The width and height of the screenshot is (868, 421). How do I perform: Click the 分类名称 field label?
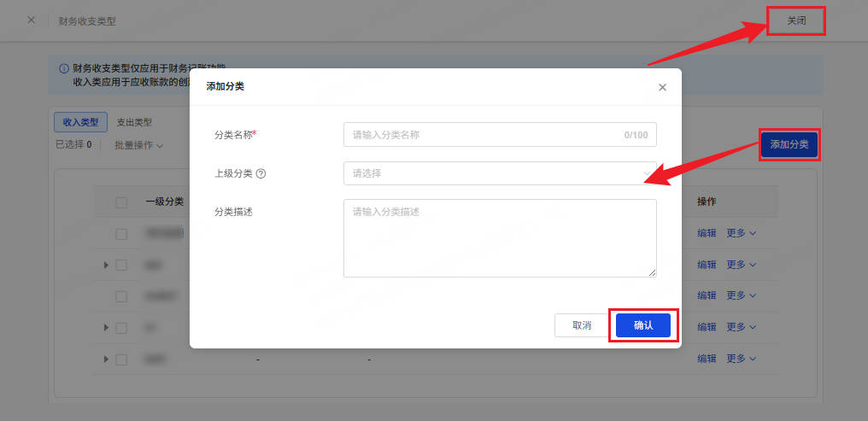[x=235, y=134]
